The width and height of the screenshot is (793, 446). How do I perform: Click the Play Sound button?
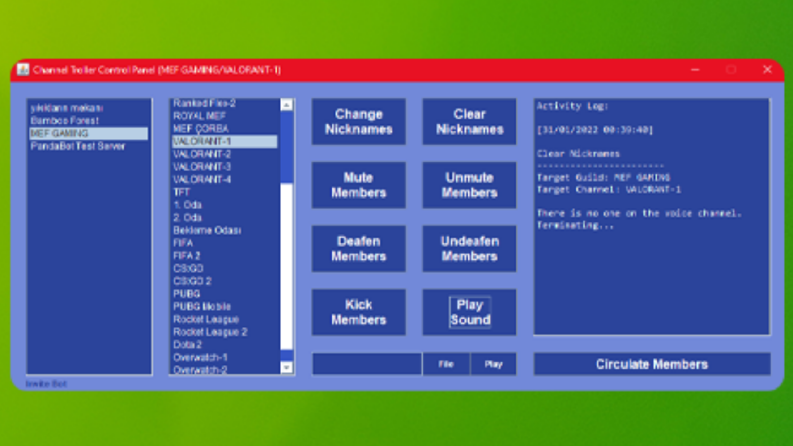(x=469, y=312)
